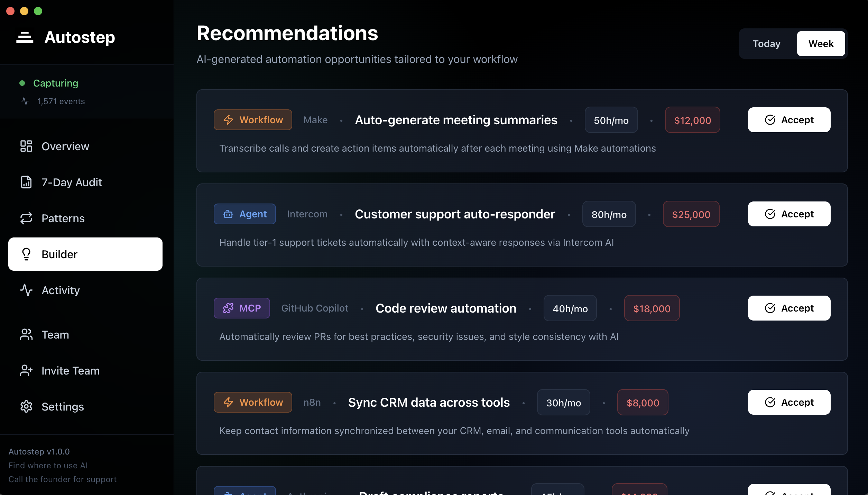The height and width of the screenshot is (495, 868).
Task: Accept the meeting summaries recommendation
Action: tap(789, 120)
